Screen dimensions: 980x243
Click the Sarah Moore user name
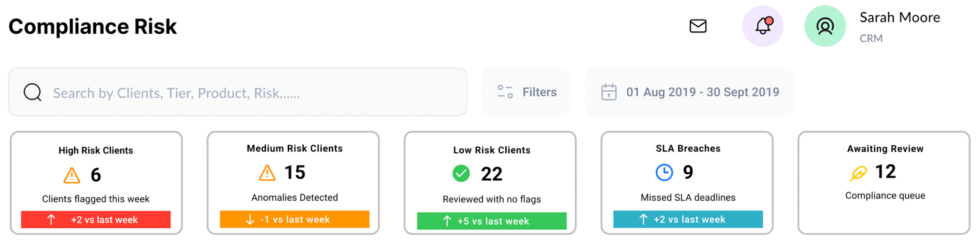coord(900,18)
